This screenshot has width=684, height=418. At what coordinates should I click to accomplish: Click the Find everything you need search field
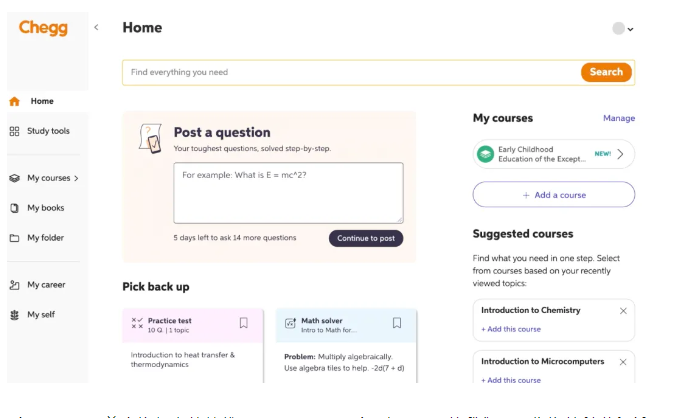coord(350,72)
